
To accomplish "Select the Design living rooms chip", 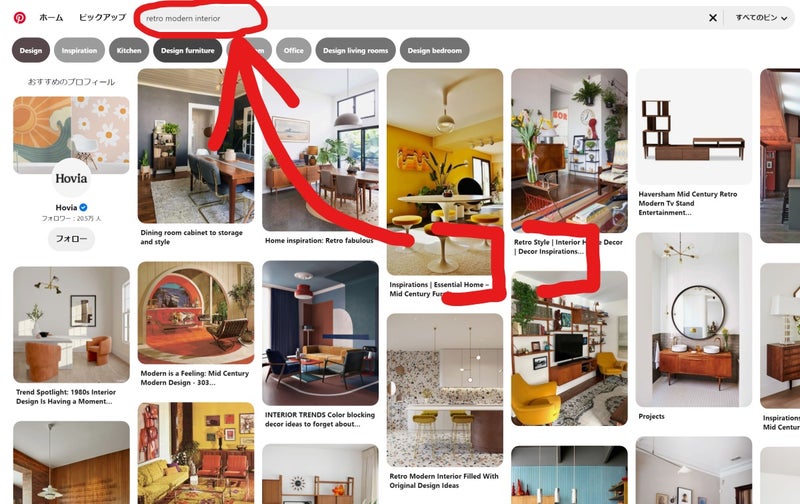I will tap(356, 51).
